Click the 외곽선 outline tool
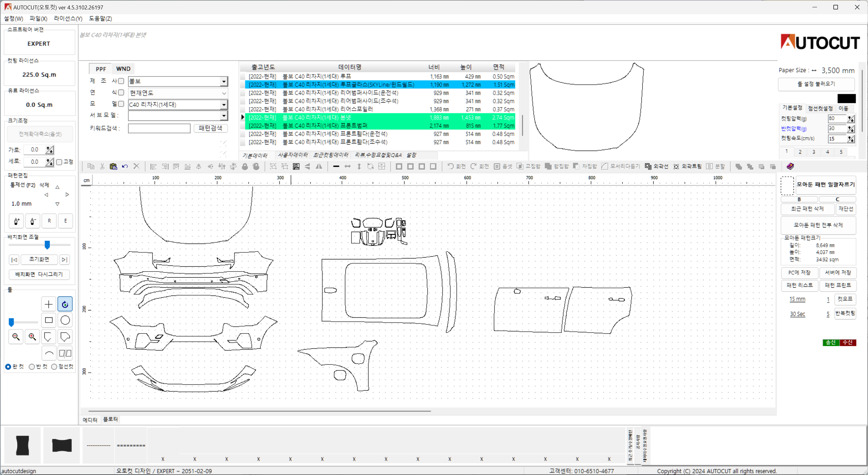 click(656, 166)
